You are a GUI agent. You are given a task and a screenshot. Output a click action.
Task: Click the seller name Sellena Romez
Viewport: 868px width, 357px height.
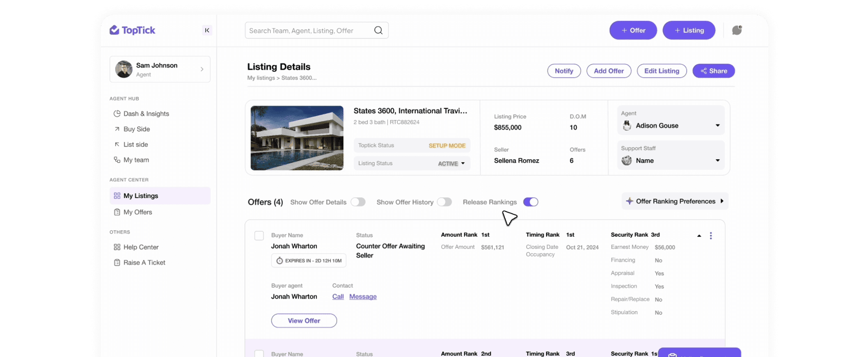[x=516, y=160]
